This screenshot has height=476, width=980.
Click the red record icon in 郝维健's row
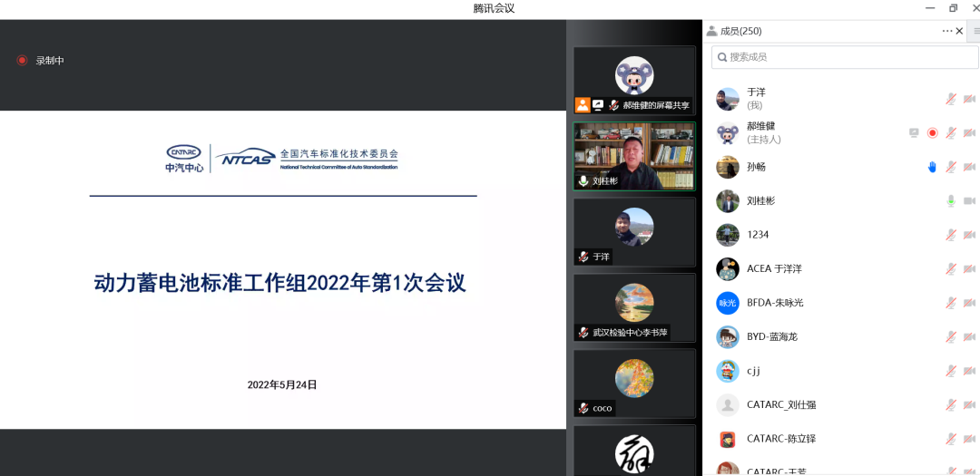[932, 132]
